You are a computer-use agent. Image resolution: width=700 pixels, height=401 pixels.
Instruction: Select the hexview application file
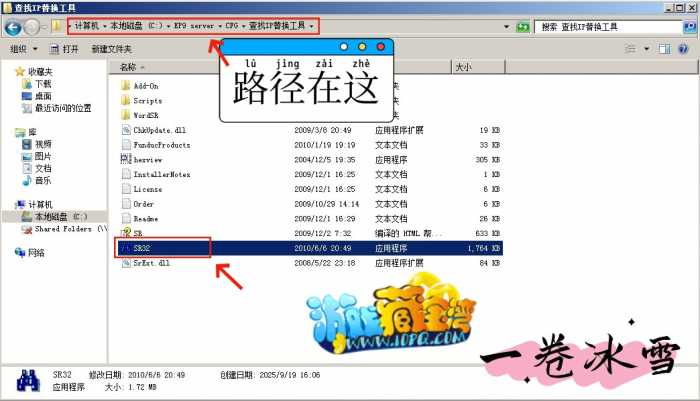pos(147,159)
